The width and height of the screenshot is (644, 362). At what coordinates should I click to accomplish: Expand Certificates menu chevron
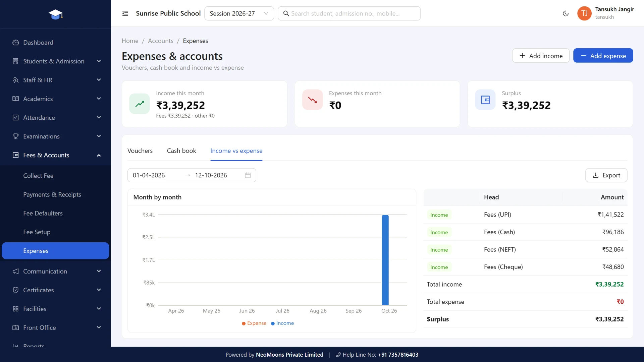tap(99, 290)
